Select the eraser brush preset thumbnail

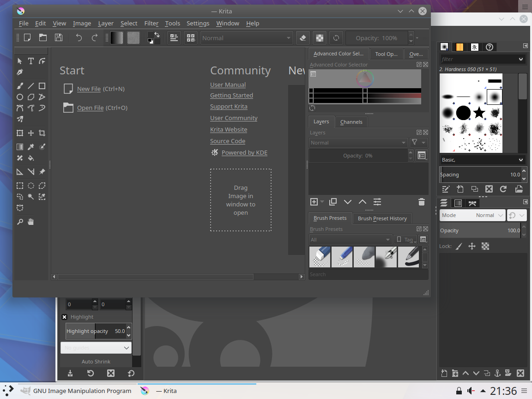[x=320, y=257]
